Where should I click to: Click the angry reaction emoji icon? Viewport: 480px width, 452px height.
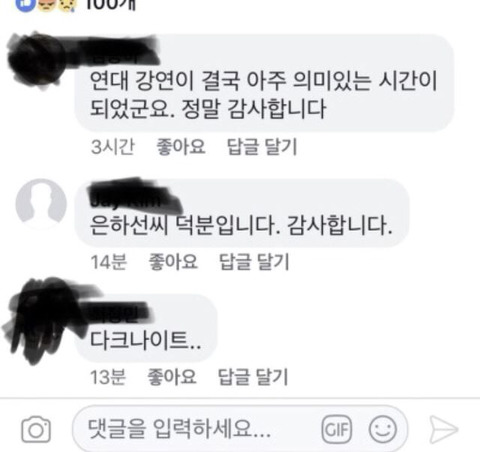coord(46,5)
